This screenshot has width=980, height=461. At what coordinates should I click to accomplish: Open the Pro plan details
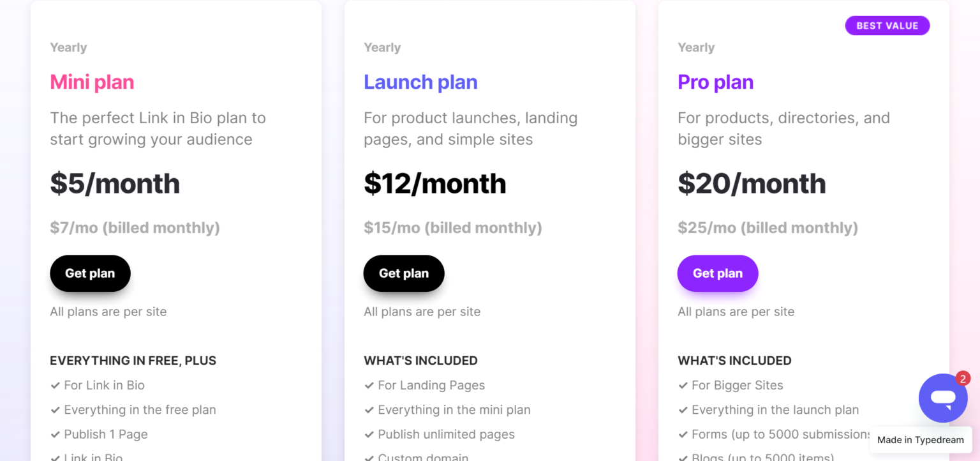click(x=715, y=82)
